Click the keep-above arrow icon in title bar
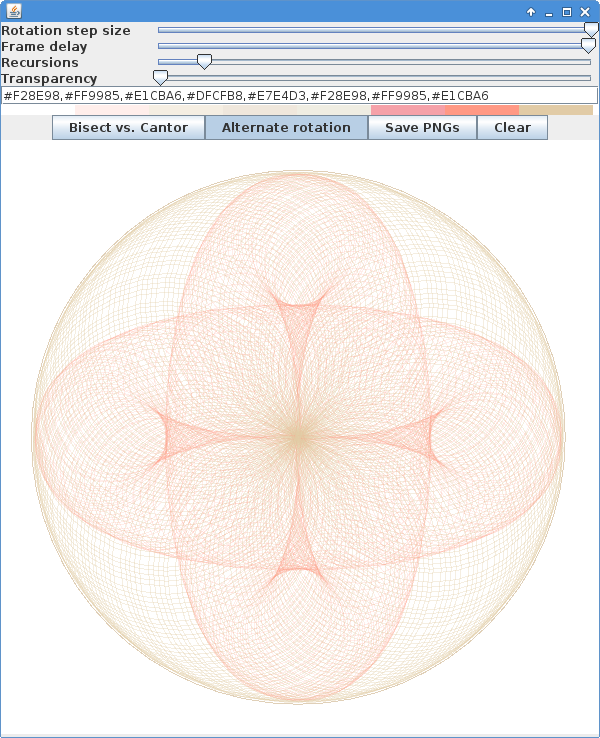Viewport: 600px width, 738px height. point(531,12)
